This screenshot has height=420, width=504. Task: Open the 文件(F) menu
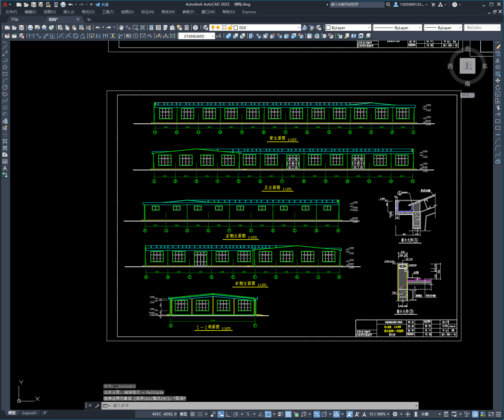(11, 12)
